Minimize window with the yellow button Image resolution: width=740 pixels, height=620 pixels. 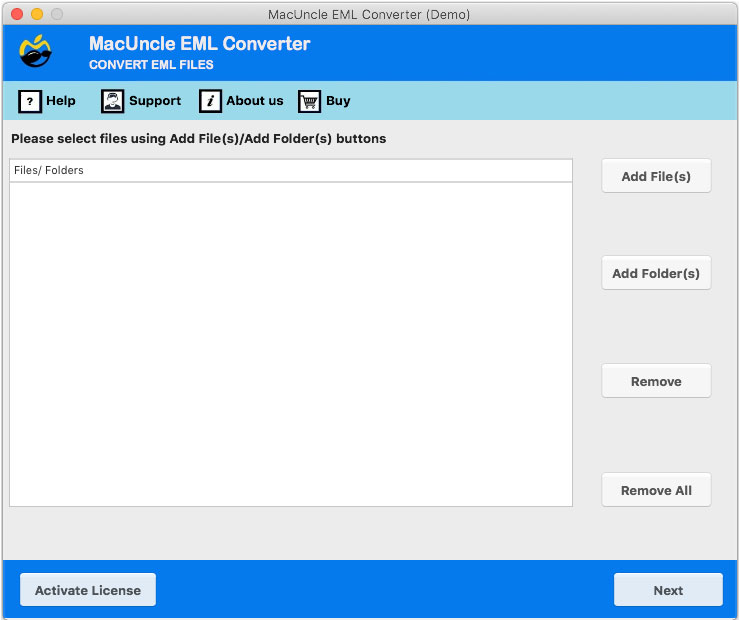tap(37, 14)
